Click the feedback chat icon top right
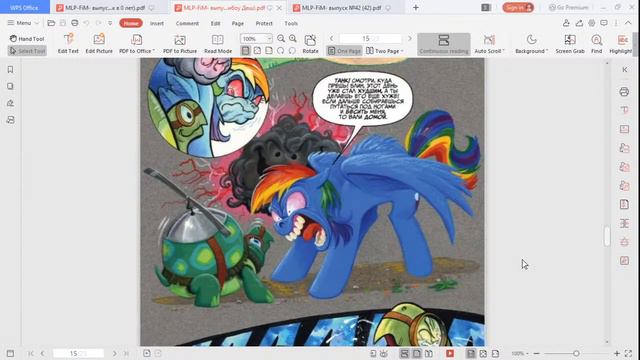This screenshot has width=640, height=360. click(x=604, y=23)
